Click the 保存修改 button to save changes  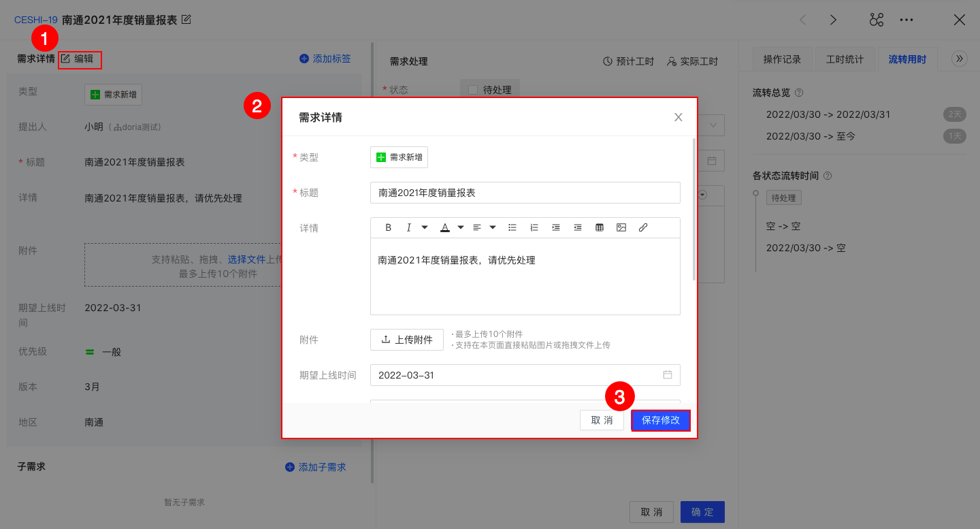[x=660, y=420]
